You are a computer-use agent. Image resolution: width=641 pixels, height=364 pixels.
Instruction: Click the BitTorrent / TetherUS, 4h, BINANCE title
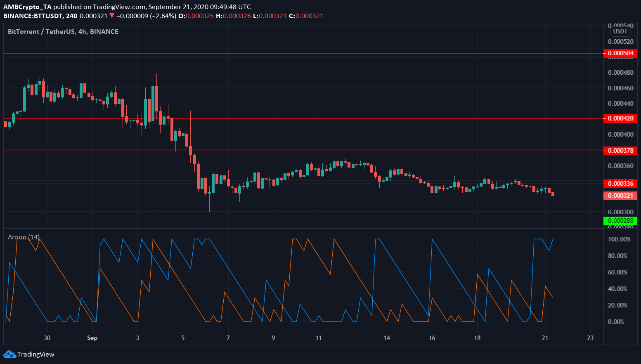point(63,32)
